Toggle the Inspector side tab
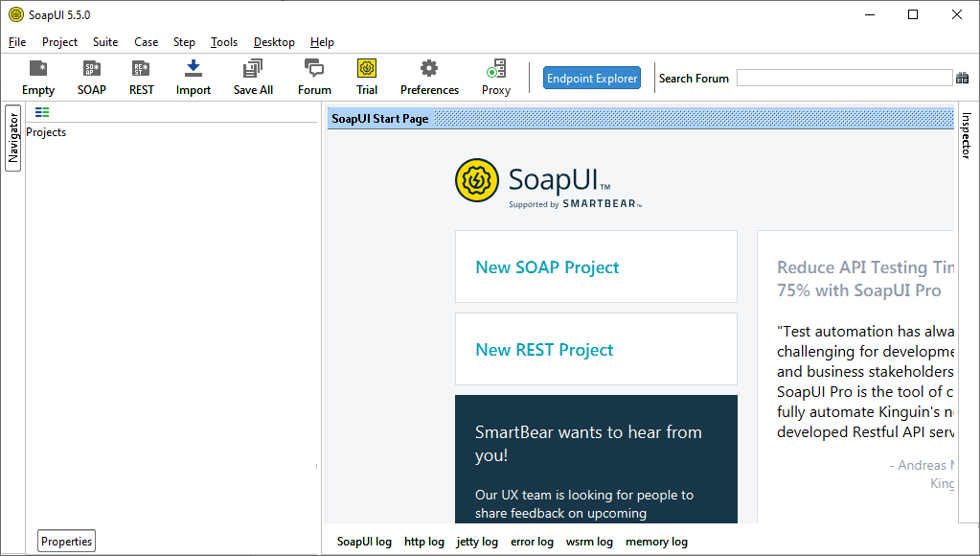980x556 pixels. point(967,135)
